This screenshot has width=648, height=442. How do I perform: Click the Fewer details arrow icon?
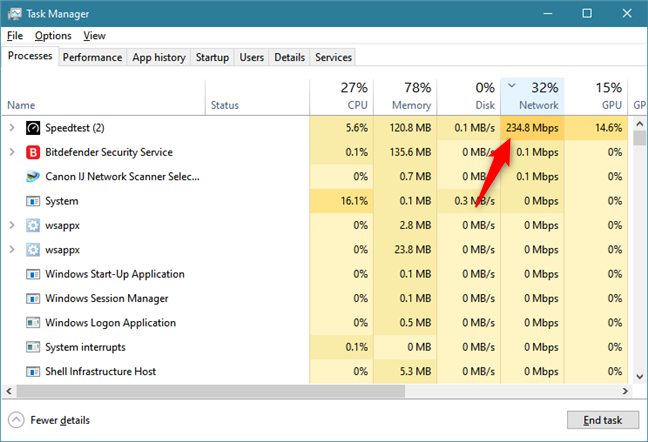tap(16, 420)
